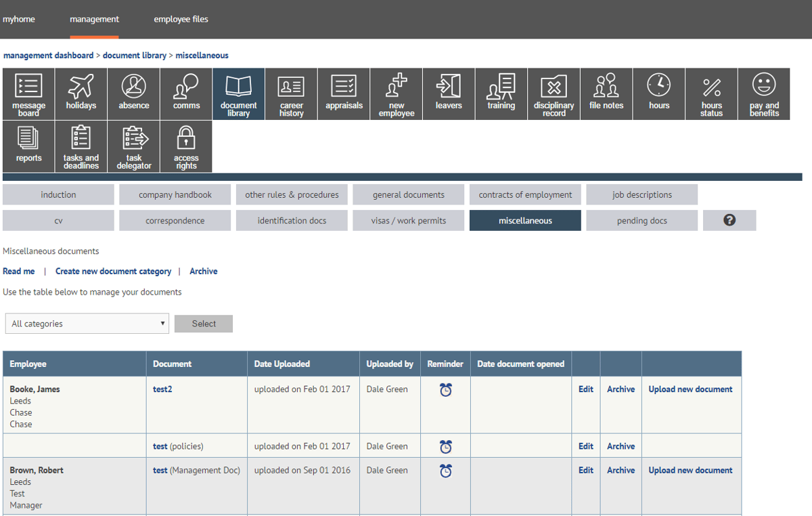Open the Archive link above the table

[204, 271]
